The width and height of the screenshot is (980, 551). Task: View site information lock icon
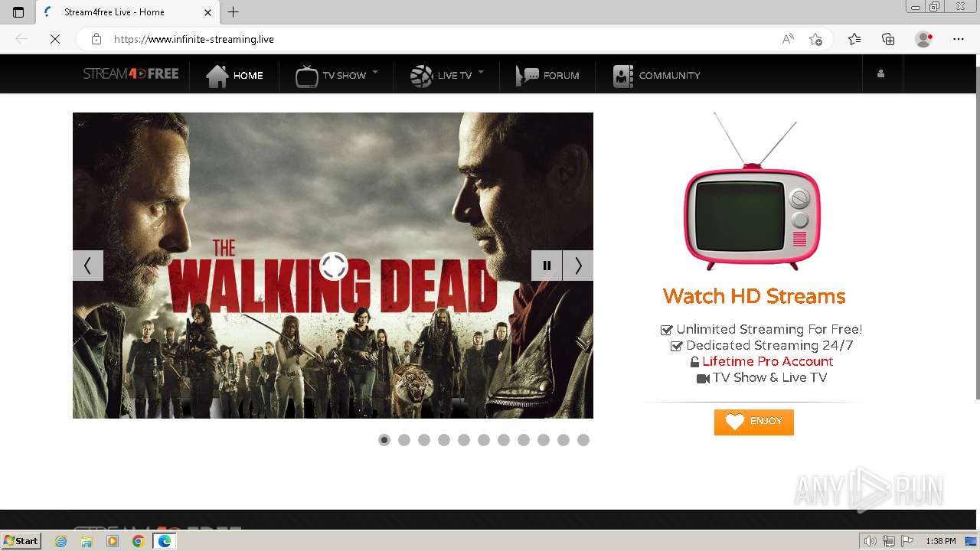coord(96,39)
